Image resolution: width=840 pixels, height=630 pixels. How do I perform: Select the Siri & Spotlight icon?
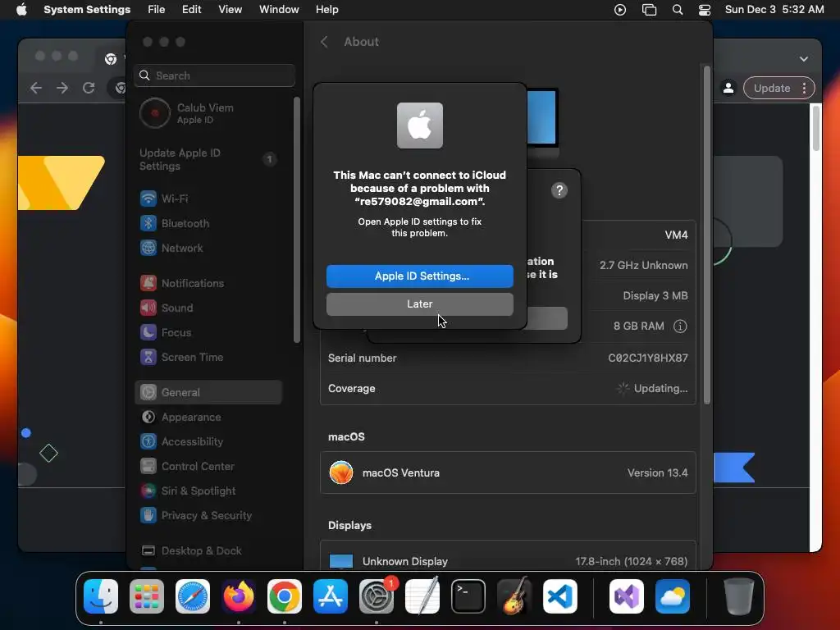pyautogui.click(x=148, y=491)
